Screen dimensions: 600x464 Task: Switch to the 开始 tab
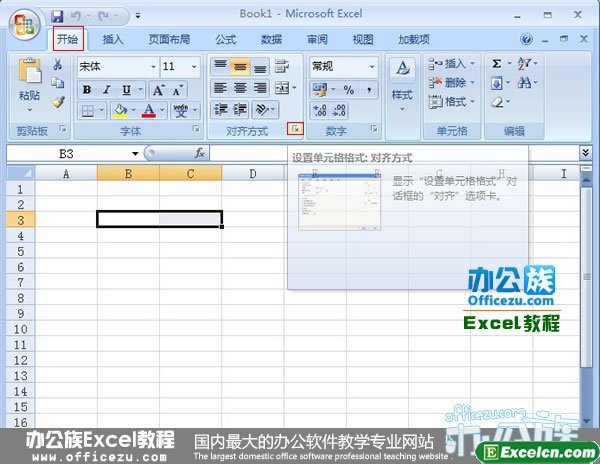pos(68,39)
